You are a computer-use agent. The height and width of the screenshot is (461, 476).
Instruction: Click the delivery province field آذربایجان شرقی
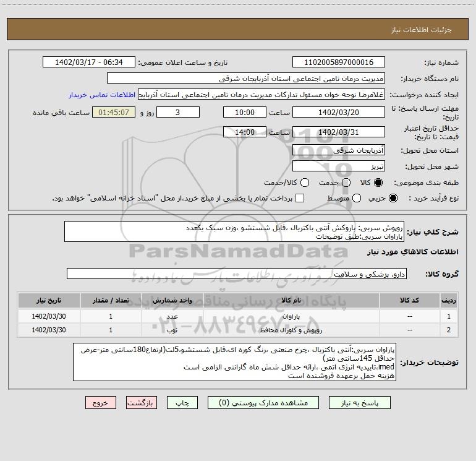click(x=339, y=150)
